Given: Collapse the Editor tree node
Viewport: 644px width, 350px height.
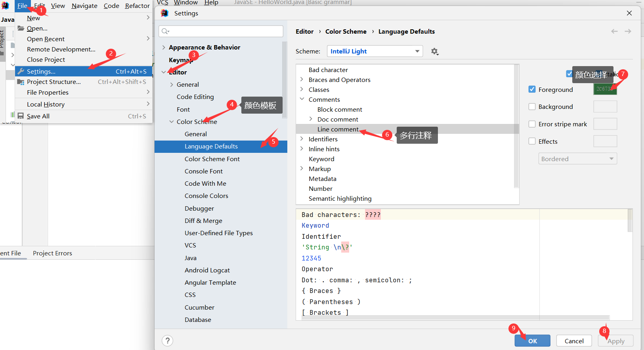Looking at the screenshot, I should (x=164, y=72).
